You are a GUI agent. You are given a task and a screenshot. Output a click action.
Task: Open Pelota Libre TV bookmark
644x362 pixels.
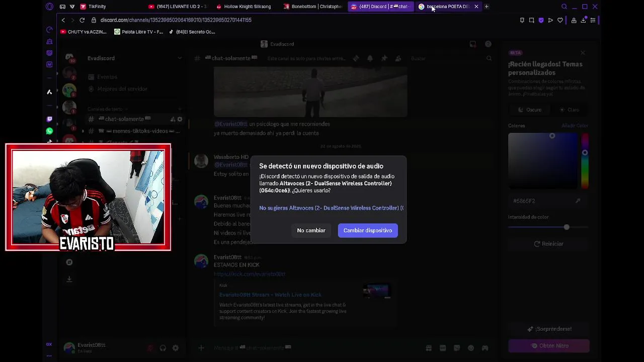pos(138,32)
